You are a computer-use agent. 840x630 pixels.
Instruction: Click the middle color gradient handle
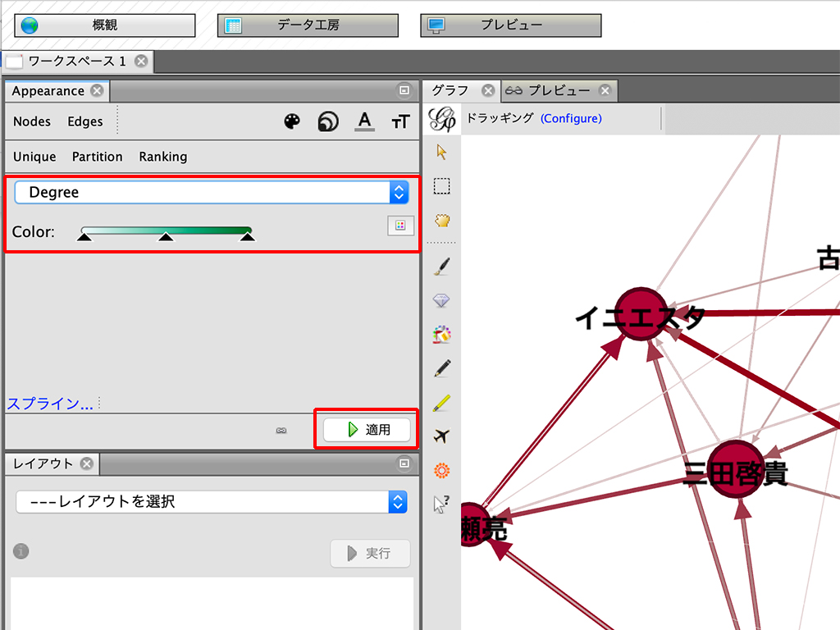coord(166,237)
